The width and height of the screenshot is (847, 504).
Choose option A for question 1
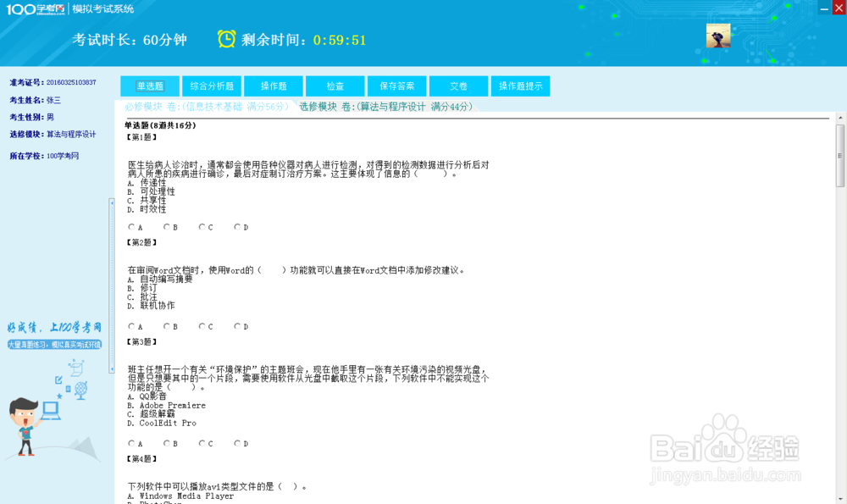click(x=131, y=227)
